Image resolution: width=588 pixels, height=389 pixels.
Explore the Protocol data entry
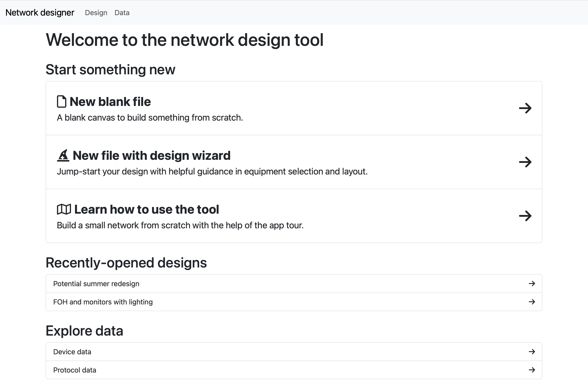coord(75,370)
